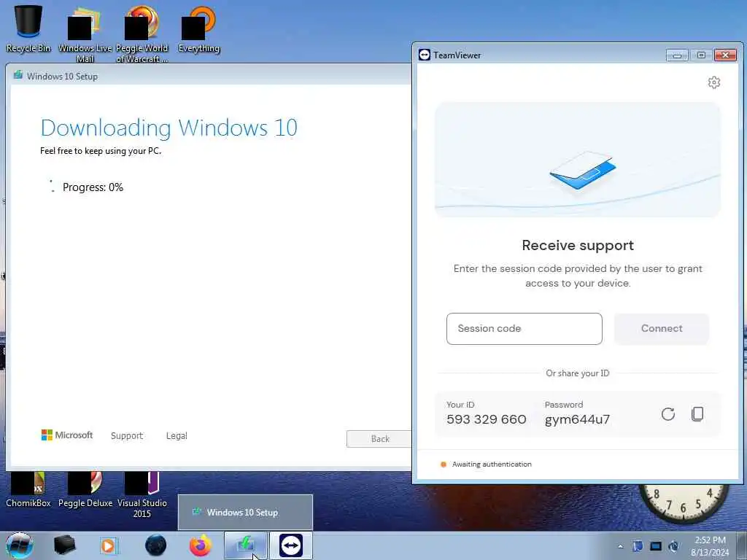Select the Visual Studio 2015 desktop icon
The width and height of the screenshot is (747, 560).
142,495
